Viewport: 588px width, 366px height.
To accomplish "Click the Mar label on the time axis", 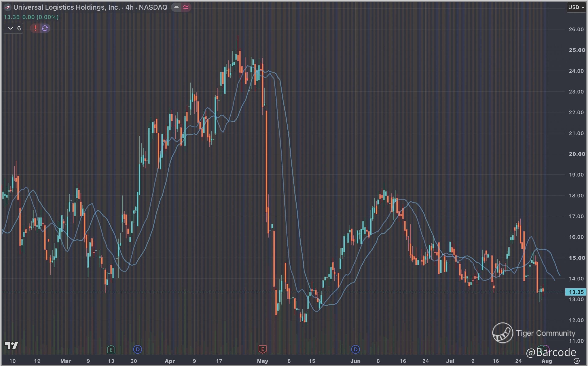I will (x=65, y=361).
